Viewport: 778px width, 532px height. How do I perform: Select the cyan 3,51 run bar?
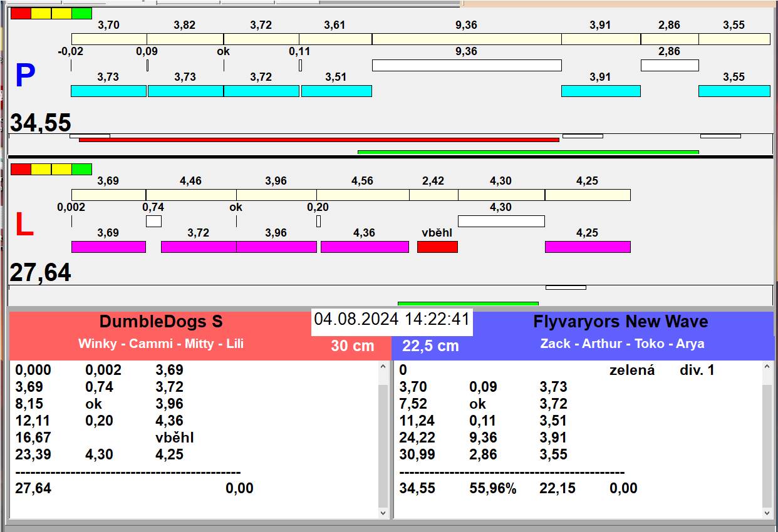coord(336,91)
